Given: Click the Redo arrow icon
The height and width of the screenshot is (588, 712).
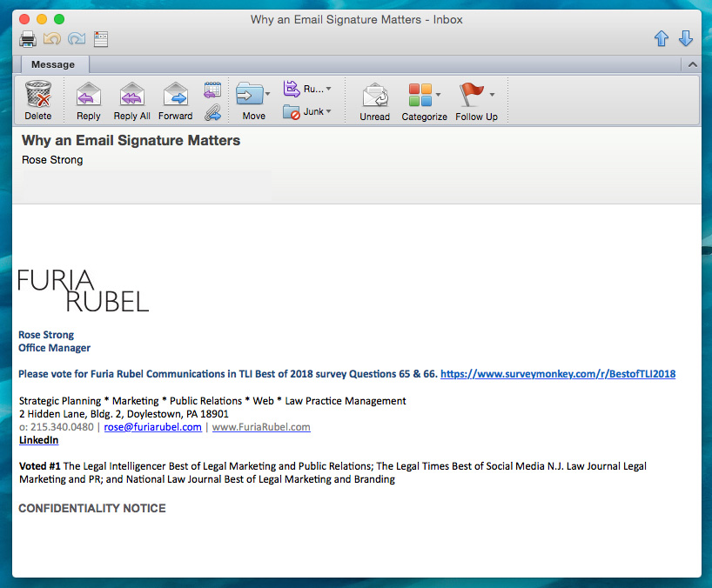Looking at the screenshot, I should pos(77,38).
